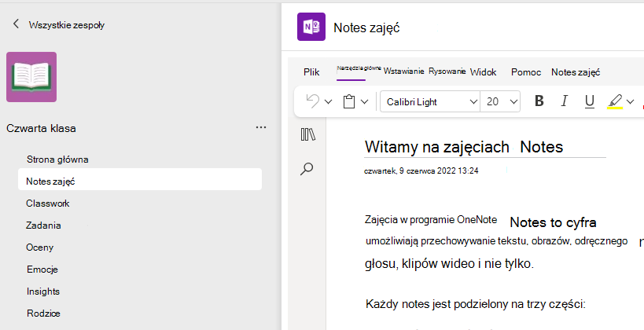Click the date czwartek, 9 czerwca 2022
Screen dimensions: 644x330
421,170
